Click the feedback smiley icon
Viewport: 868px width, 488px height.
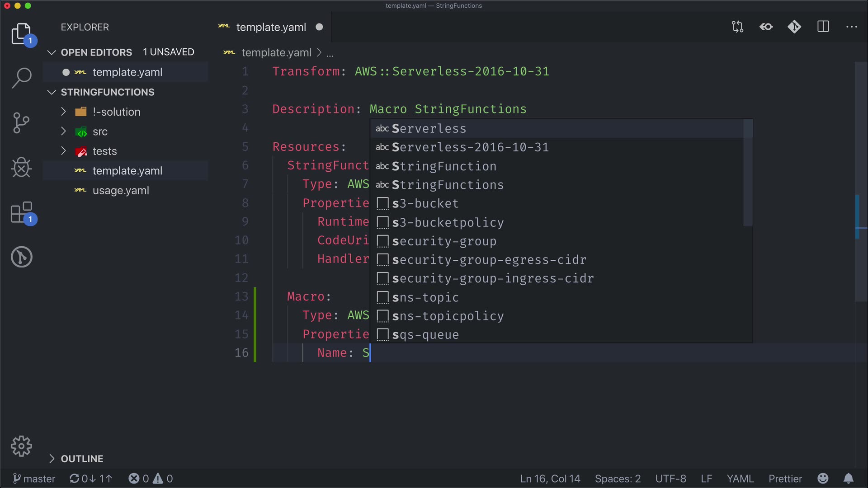point(823,479)
